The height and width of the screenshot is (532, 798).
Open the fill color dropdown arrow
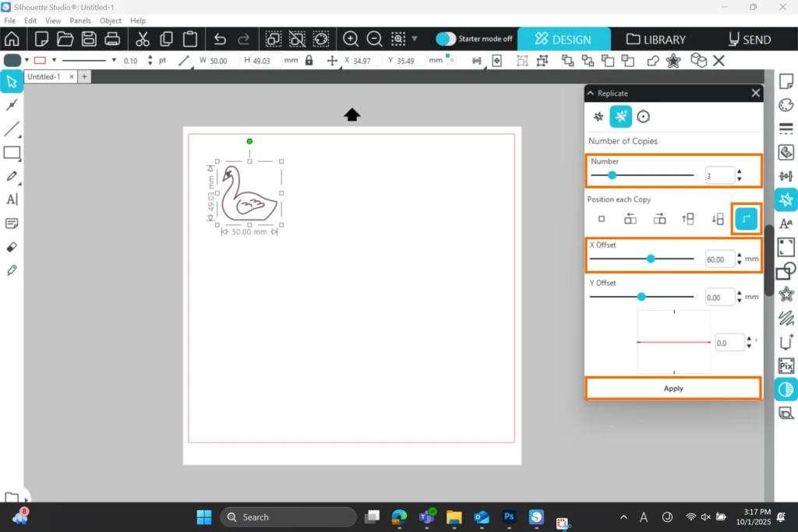(26, 60)
